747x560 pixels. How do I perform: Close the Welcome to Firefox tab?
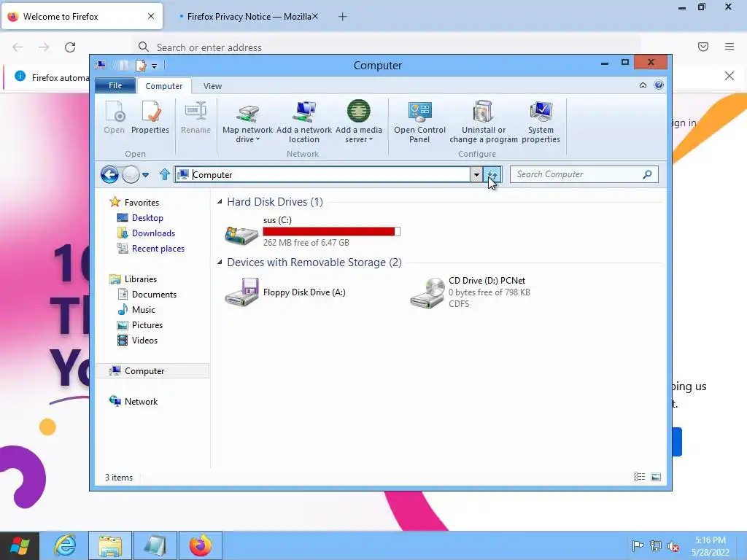click(x=151, y=16)
